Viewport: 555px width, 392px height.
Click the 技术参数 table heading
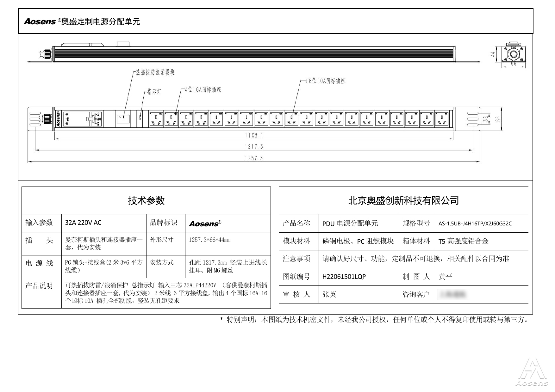point(146,200)
